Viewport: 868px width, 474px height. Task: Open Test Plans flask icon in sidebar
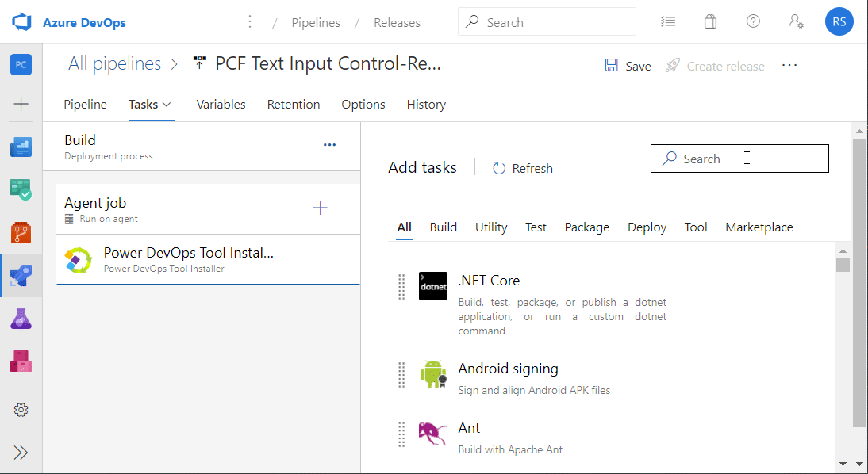21,319
